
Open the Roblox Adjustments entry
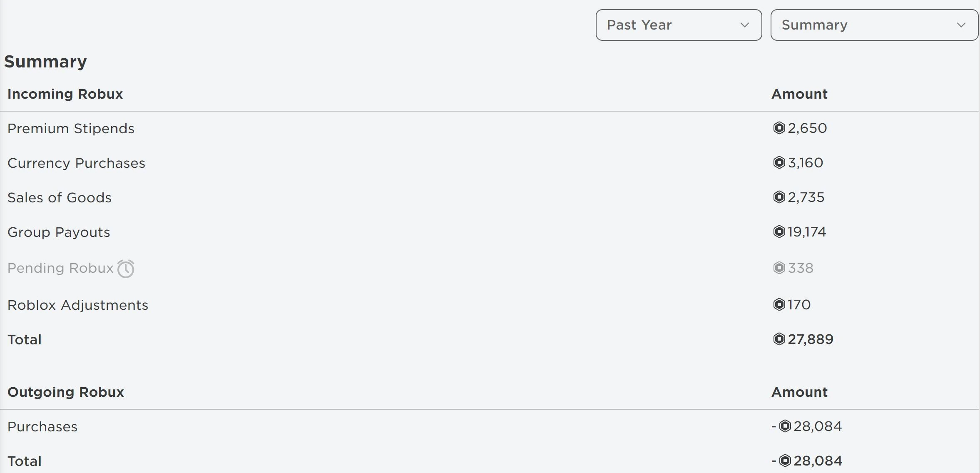click(78, 305)
